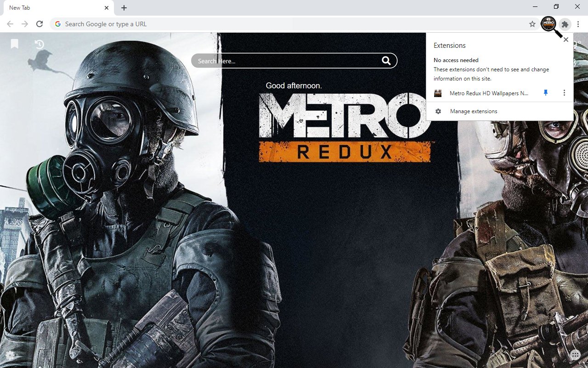
Task: Toggle the Extensions puzzle-piece button
Action: (565, 24)
